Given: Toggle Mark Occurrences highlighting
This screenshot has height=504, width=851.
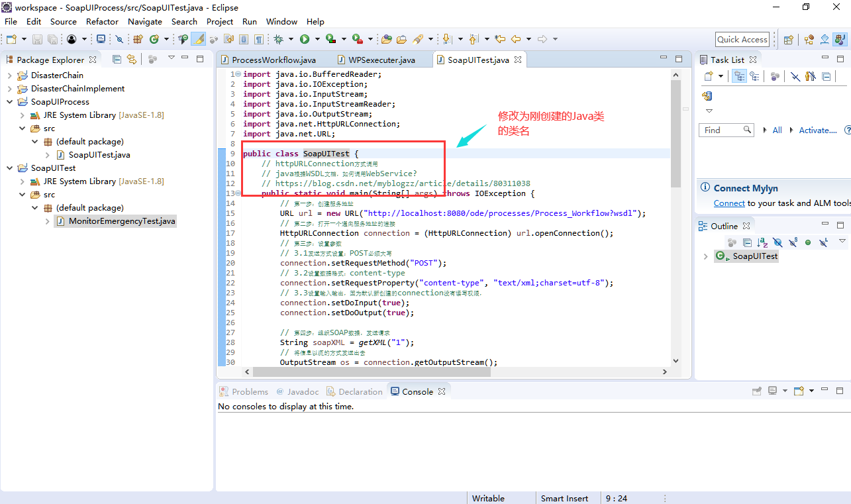Looking at the screenshot, I should click(198, 38).
